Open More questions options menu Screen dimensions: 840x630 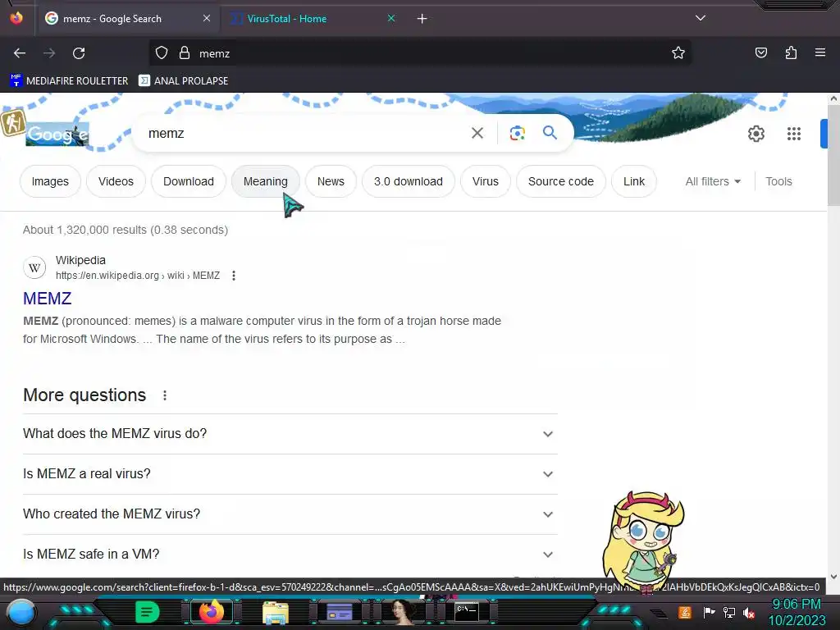(165, 395)
